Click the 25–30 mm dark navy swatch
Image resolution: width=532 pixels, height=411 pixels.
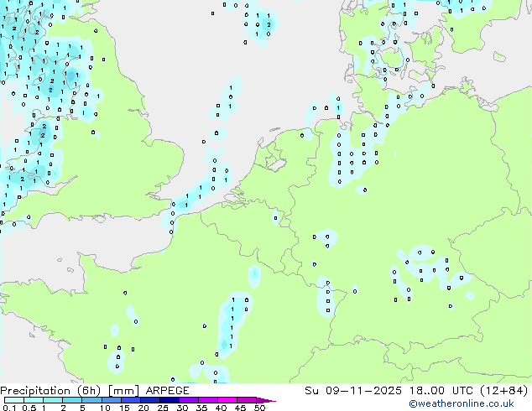(169, 400)
